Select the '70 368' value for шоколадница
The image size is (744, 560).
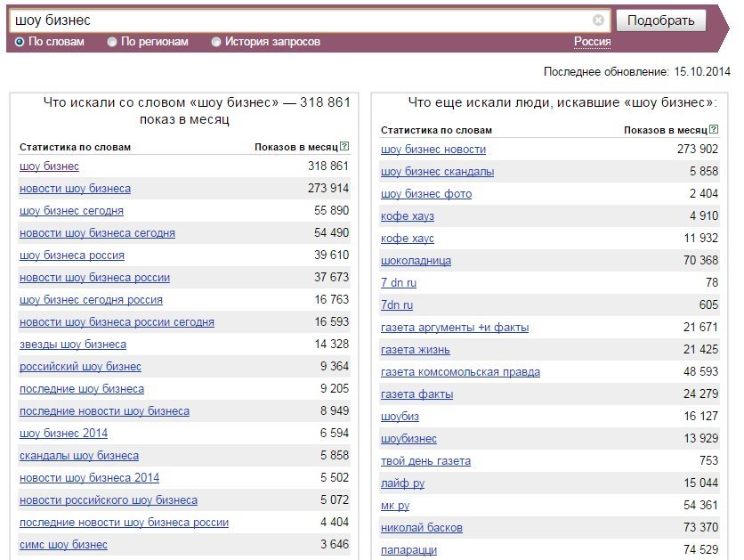[x=700, y=261]
